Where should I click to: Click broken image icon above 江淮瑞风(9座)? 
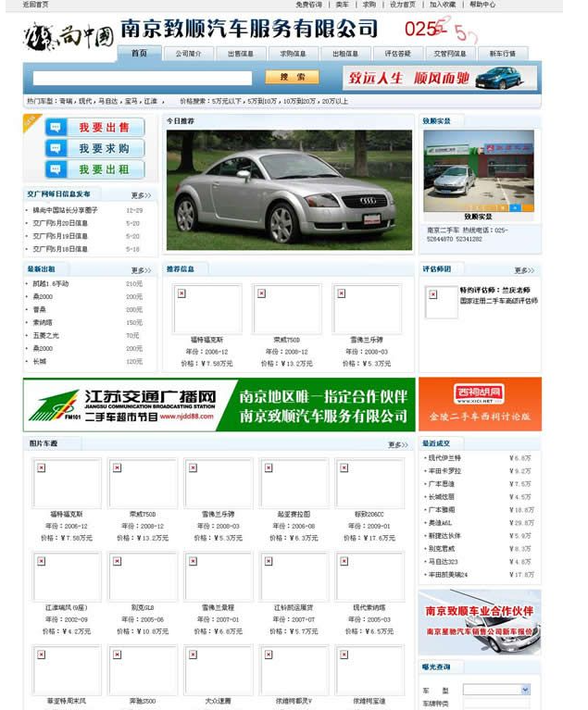click(42, 561)
